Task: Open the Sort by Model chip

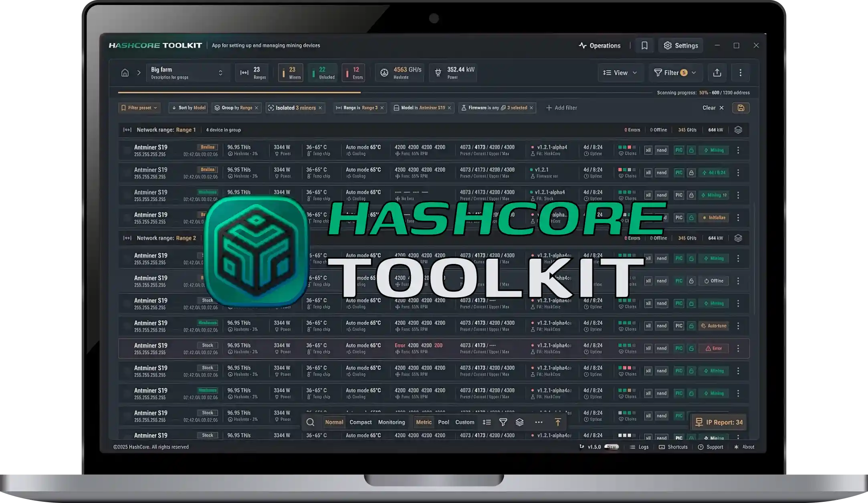Action: (x=188, y=108)
